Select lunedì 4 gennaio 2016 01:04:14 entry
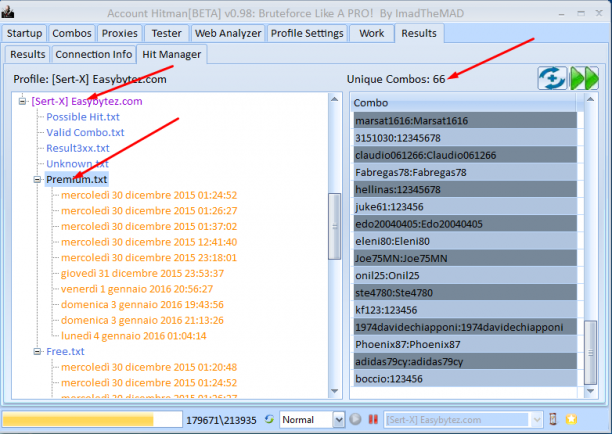The image size is (612, 434). (x=133, y=336)
